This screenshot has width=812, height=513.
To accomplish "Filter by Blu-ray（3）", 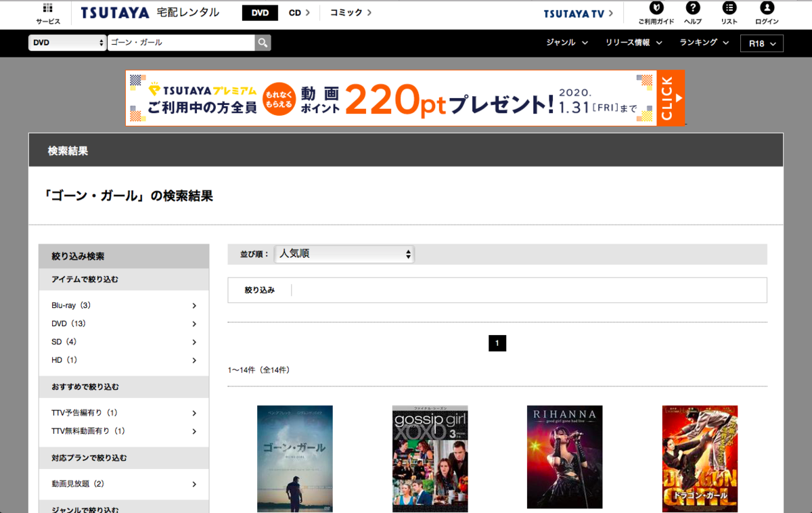I will click(124, 306).
